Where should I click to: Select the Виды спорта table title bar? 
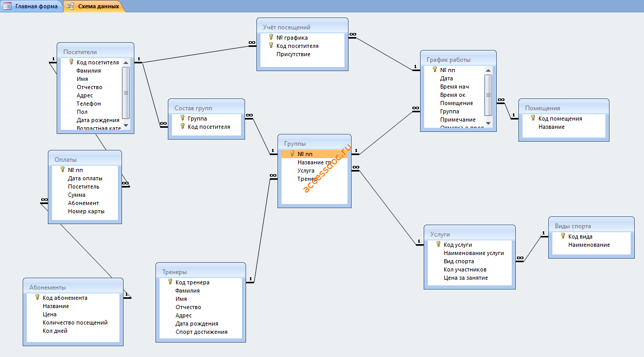click(591, 226)
